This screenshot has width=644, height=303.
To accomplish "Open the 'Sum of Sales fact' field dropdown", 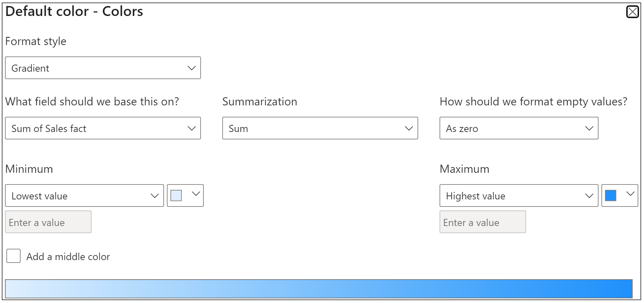I will [103, 128].
